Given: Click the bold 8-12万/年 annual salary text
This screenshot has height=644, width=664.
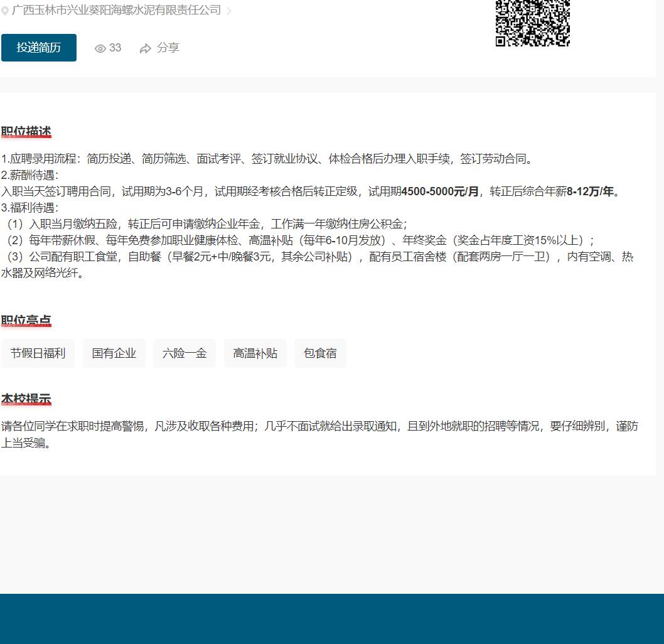Looking at the screenshot, I should pyautogui.click(x=590, y=191).
